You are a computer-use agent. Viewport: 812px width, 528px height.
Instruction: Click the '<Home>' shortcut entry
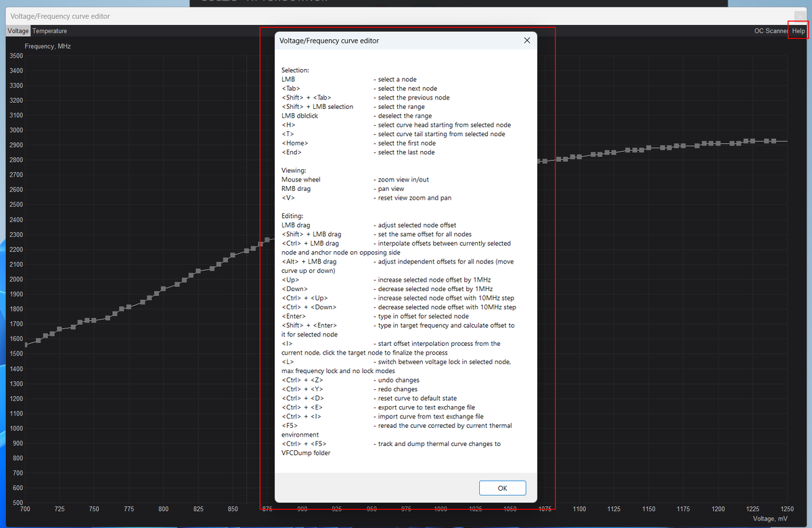click(294, 144)
